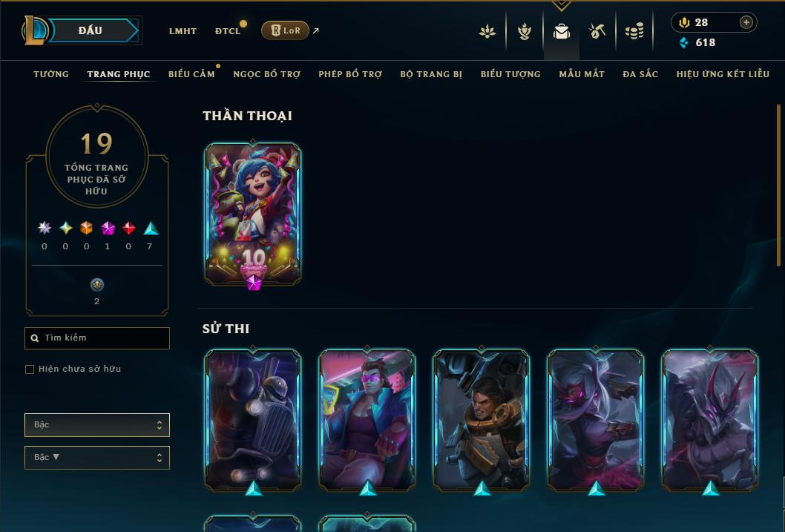Open the Annie anniversary mythic skin card

click(x=253, y=214)
